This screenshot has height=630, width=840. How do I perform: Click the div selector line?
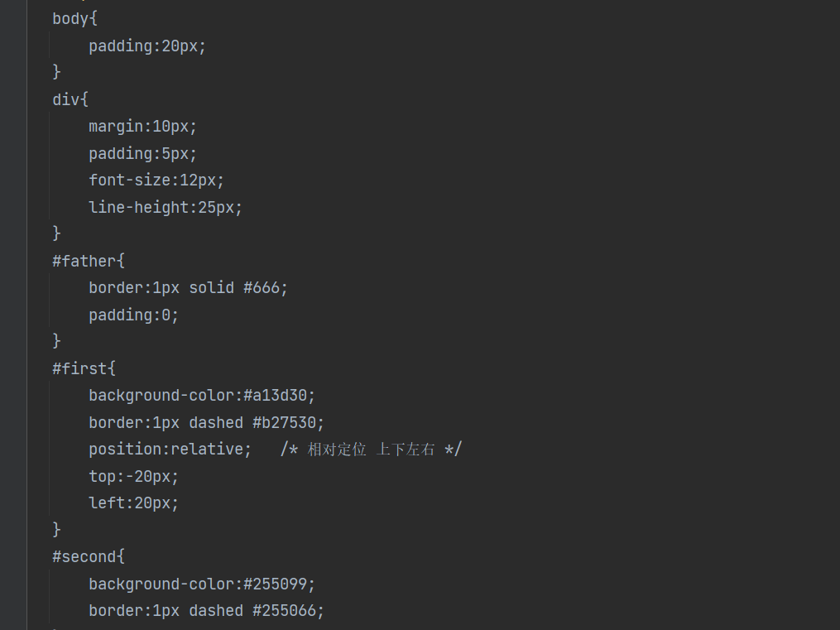point(67,99)
